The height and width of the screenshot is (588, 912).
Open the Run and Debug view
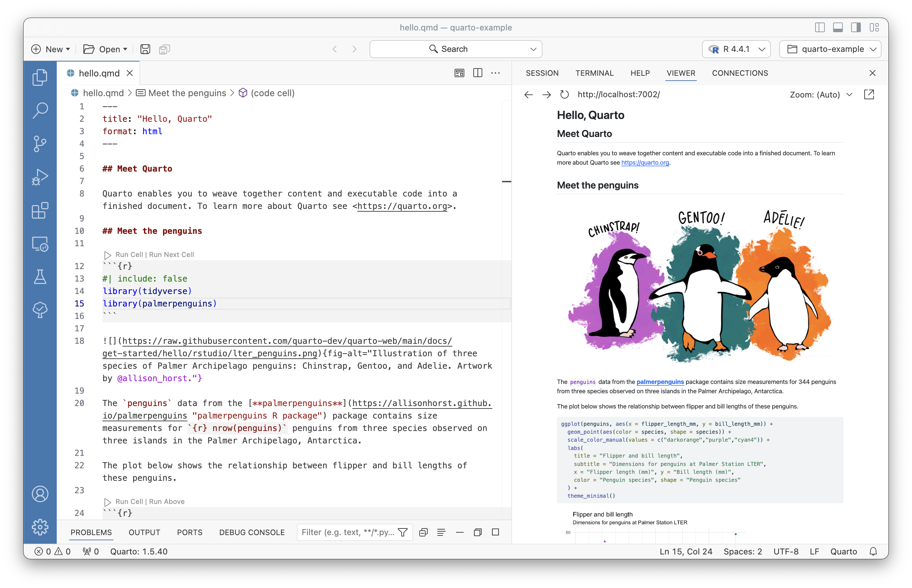[x=40, y=177]
